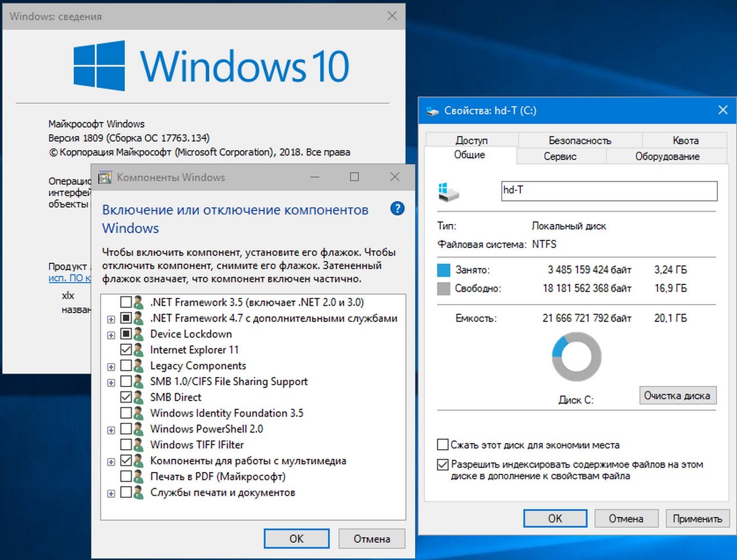This screenshot has height=560, width=737.
Task: Open the Квота tab
Action: click(685, 140)
